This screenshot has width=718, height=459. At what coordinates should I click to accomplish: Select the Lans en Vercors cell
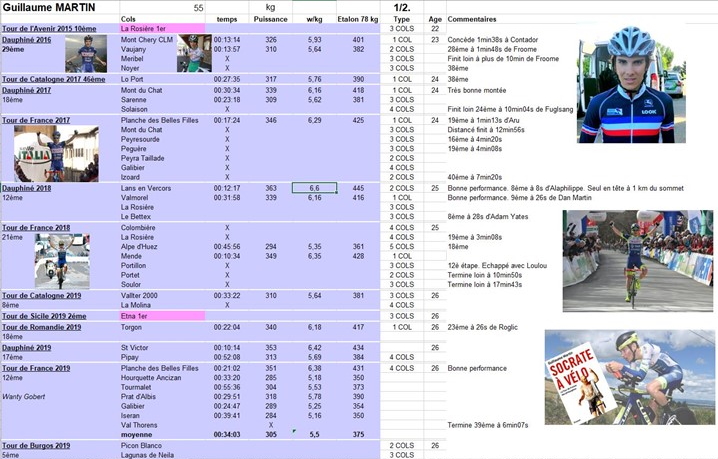tap(146, 188)
